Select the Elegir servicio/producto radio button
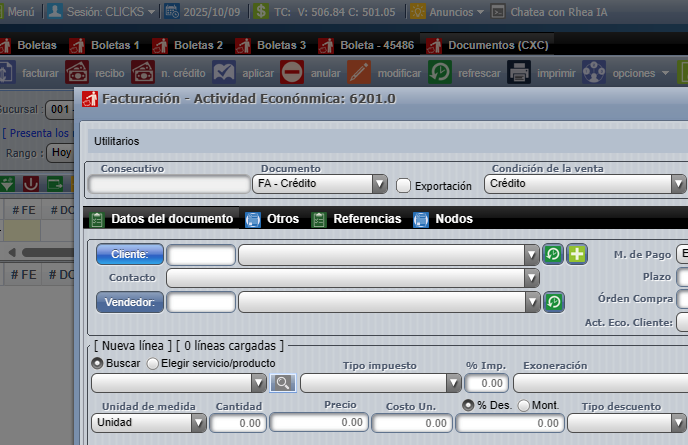The image size is (688, 445). pos(153,363)
